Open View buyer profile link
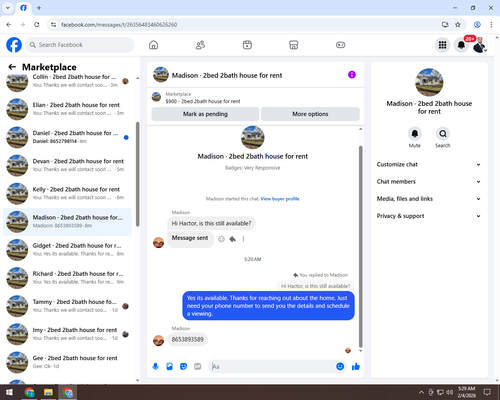Screen dimensions: 500x400 tap(280, 199)
